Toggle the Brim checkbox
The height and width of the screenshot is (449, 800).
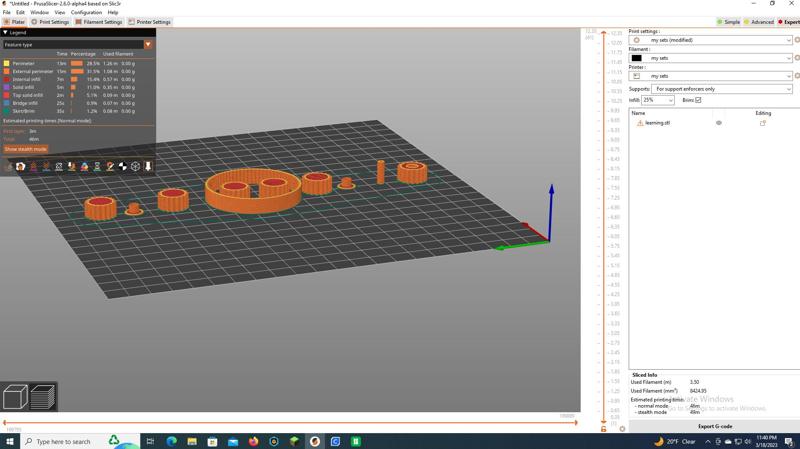pos(698,100)
